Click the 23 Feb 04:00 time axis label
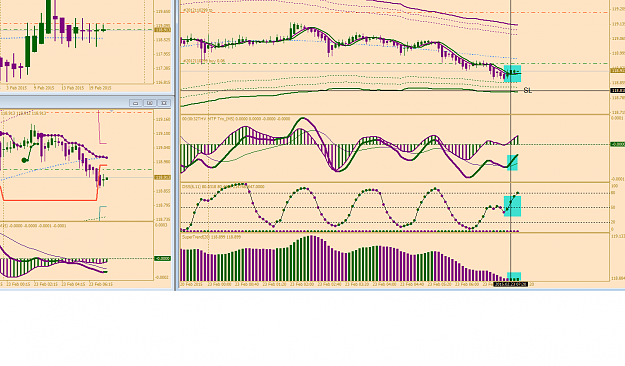 click(385, 284)
